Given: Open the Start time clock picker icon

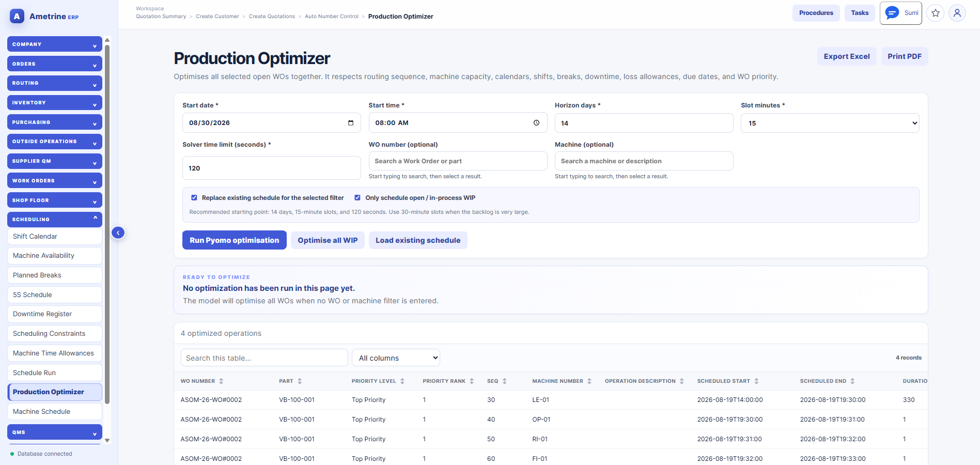Looking at the screenshot, I should [x=536, y=123].
